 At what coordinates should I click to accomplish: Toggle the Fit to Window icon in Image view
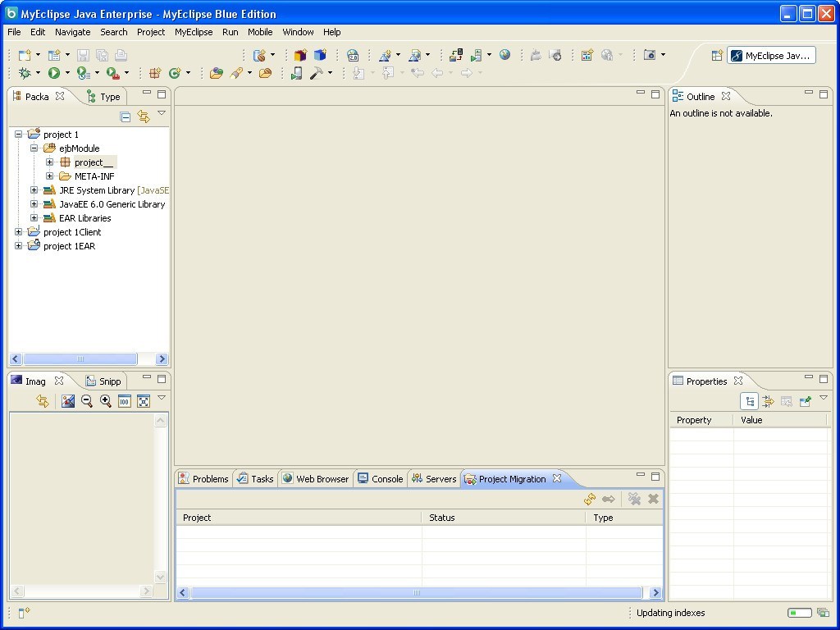(144, 401)
